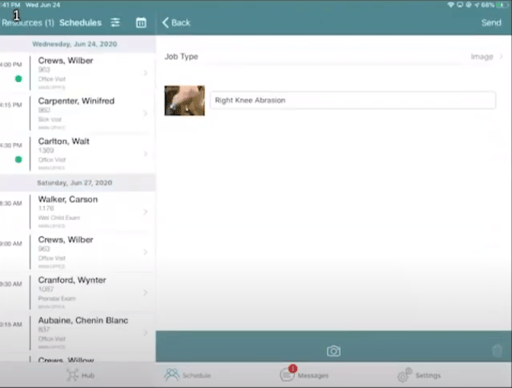Go back using the Back chevron
The image size is (512, 388).
coord(176,23)
